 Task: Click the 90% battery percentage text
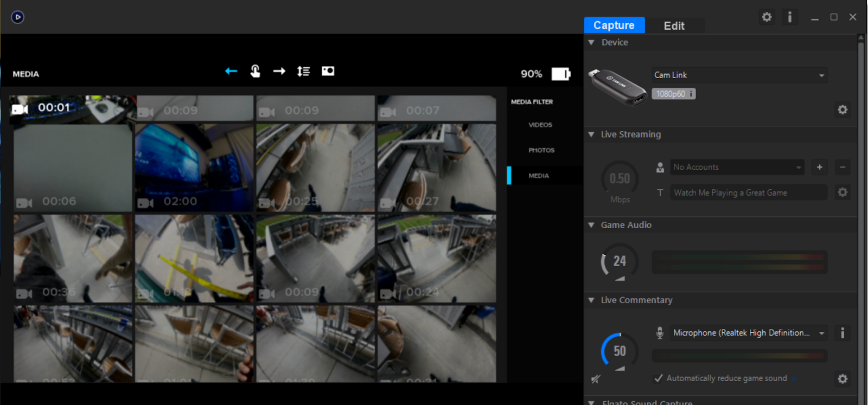[x=531, y=74]
